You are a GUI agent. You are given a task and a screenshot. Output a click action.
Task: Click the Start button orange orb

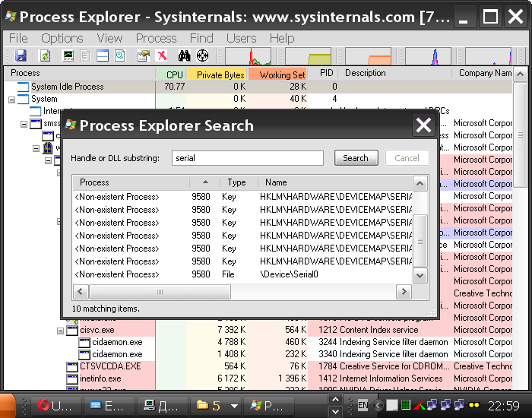click(8, 406)
